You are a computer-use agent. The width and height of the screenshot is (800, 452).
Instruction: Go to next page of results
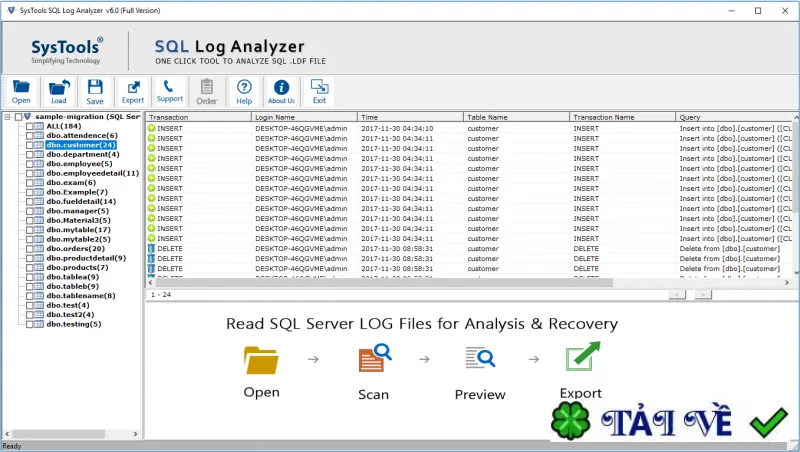[703, 295]
